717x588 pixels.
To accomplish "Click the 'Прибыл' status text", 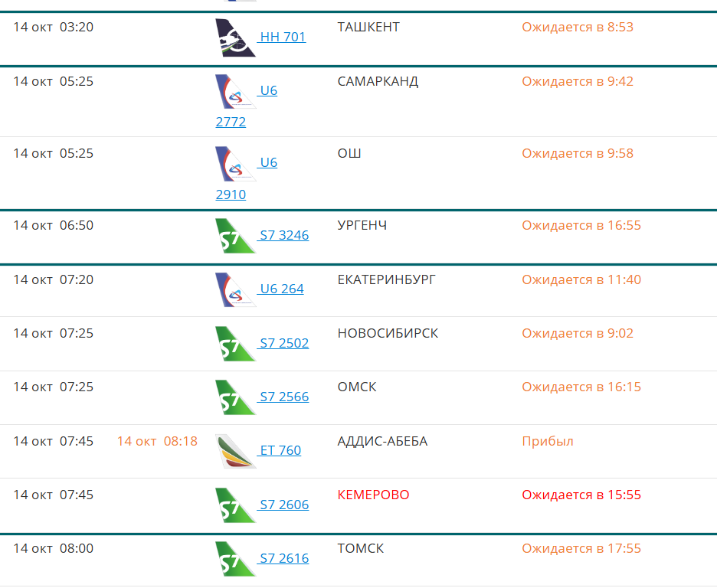I will coord(548,441).
